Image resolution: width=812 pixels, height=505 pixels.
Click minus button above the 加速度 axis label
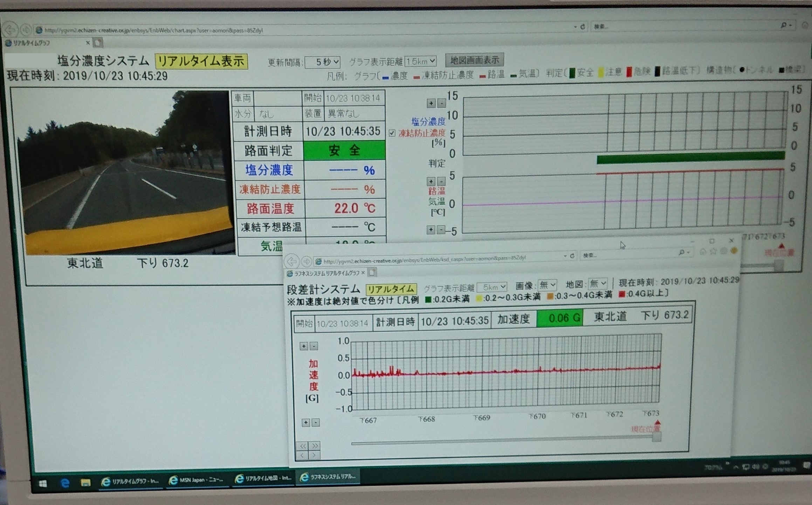tap(314, 346)
